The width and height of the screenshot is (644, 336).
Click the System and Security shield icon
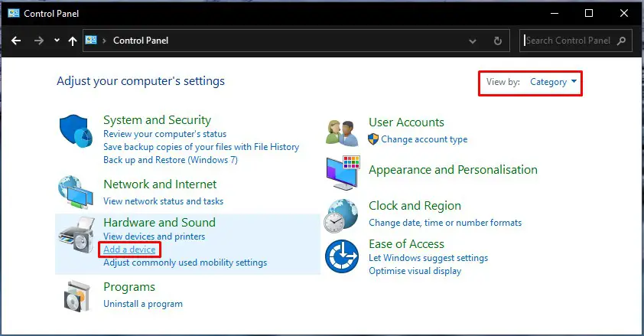coord(76,131)
